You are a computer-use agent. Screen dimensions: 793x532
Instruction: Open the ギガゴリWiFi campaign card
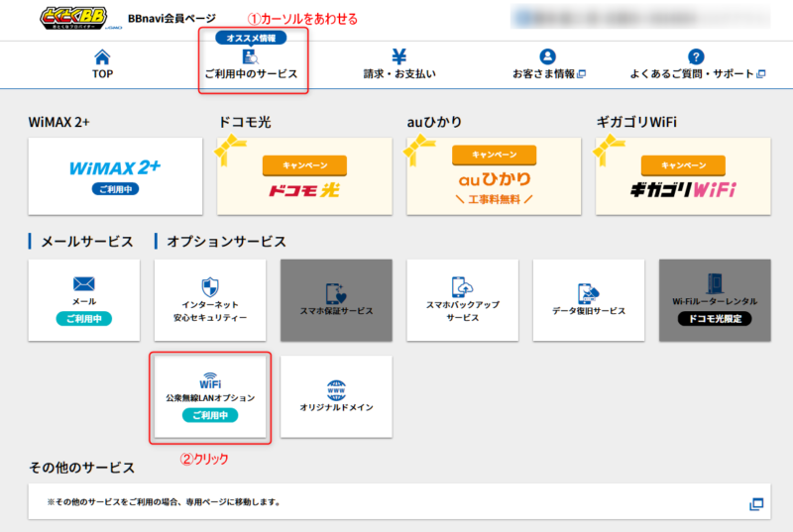pyautogui.click(x=683, y=176)
